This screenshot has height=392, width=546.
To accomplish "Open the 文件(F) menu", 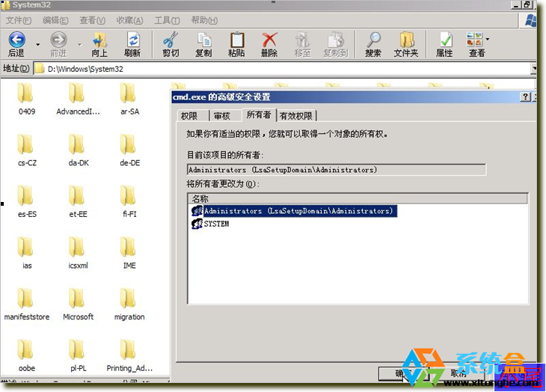I will point(19,20).
